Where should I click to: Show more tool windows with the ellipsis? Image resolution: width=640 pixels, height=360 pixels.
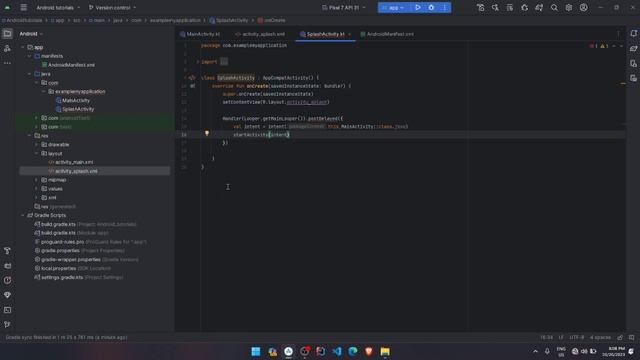point(7,63)
